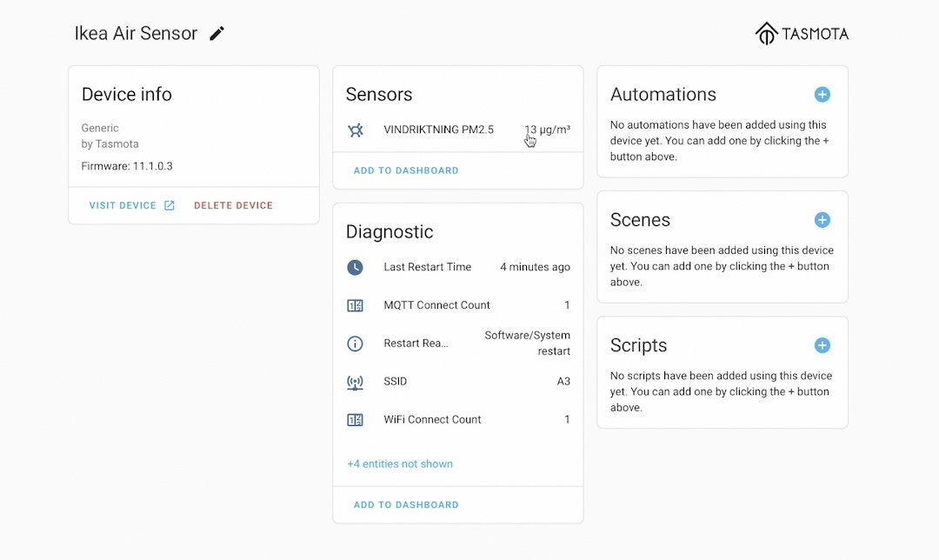Click the Scenes card heading
The width and height of the screenshot is (939, 560).
(x=640, y=220)
